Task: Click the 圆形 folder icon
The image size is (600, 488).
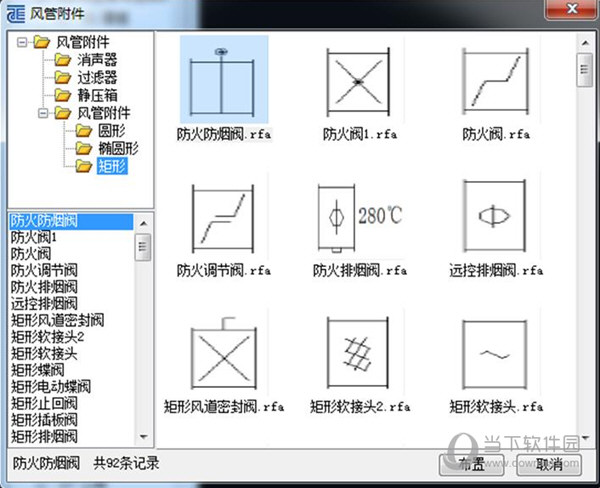Action: 84,131
